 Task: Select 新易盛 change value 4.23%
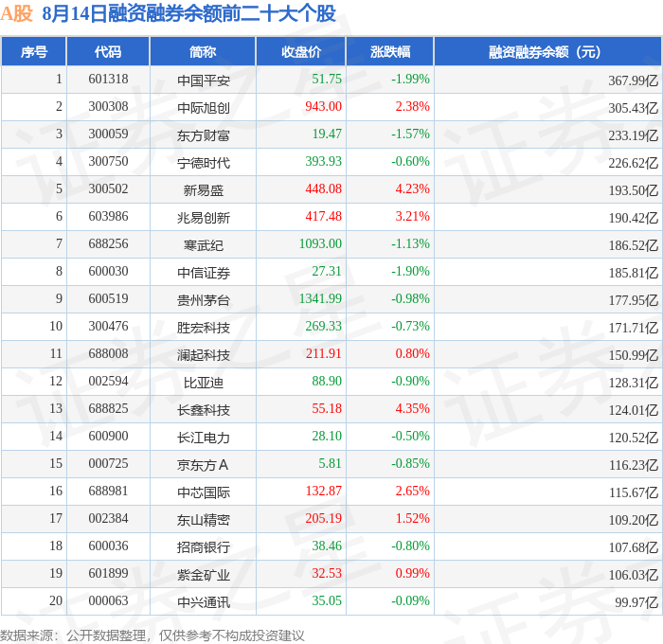[412, 189]
